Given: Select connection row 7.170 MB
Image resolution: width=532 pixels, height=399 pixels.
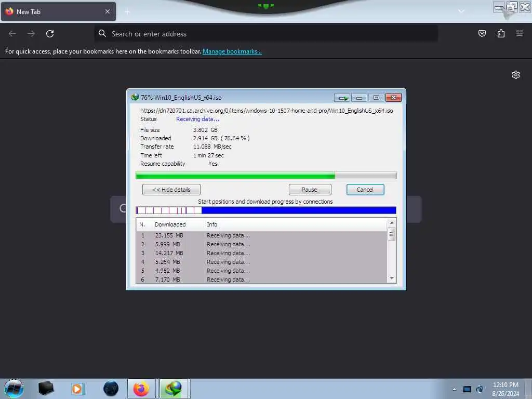Looking at the screenshot, I should [262, 279].
